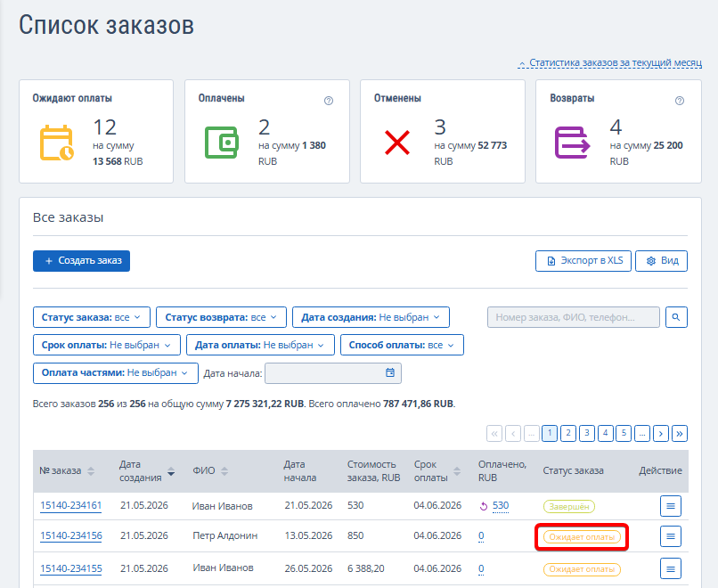
Task: Click the Все заказы heading
Action: click(x=69, y=217)
